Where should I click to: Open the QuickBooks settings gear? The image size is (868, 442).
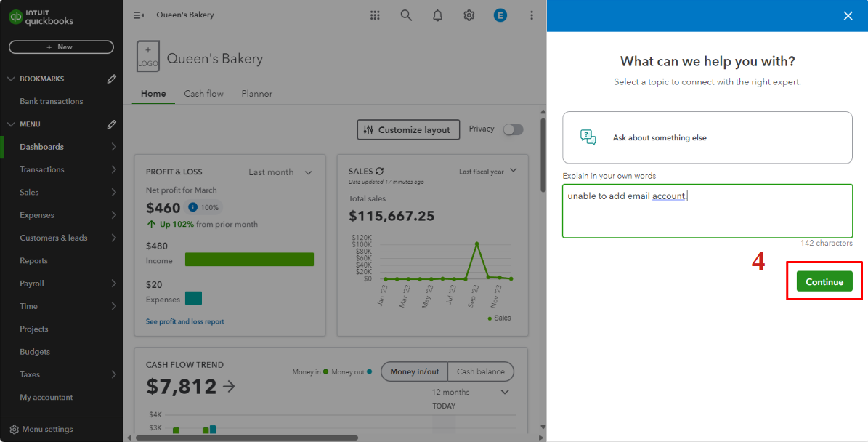(x=469, y=15)
